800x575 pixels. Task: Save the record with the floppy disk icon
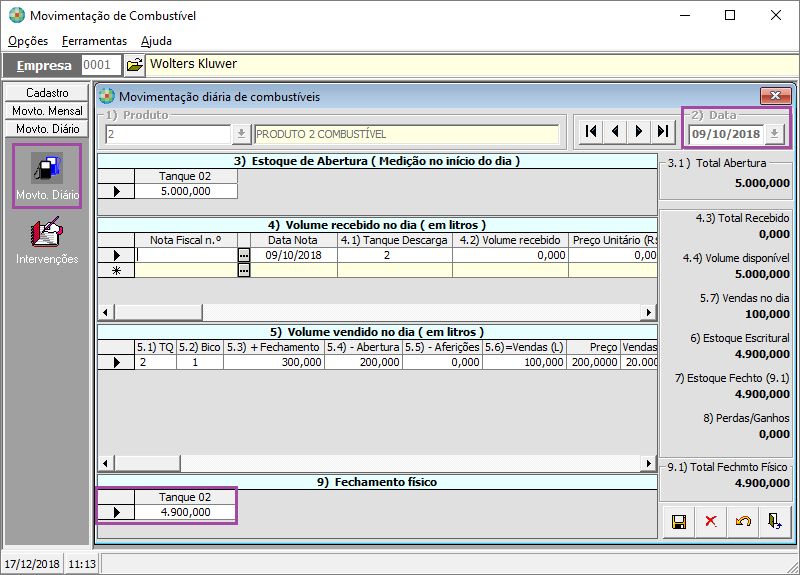pos(679,522)
